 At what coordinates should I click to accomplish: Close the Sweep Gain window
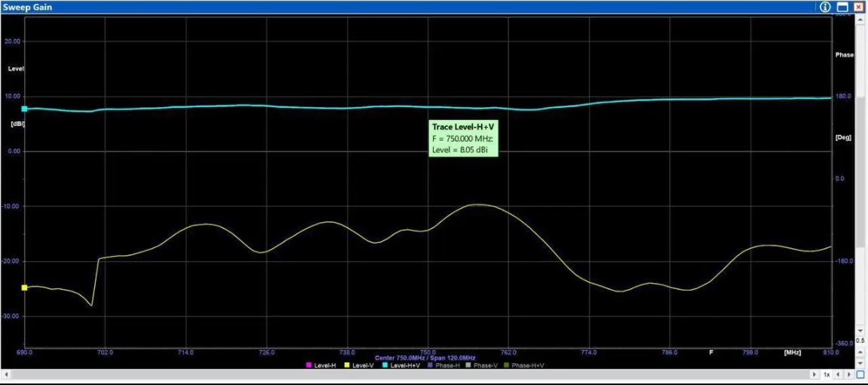tap(858, 7)
